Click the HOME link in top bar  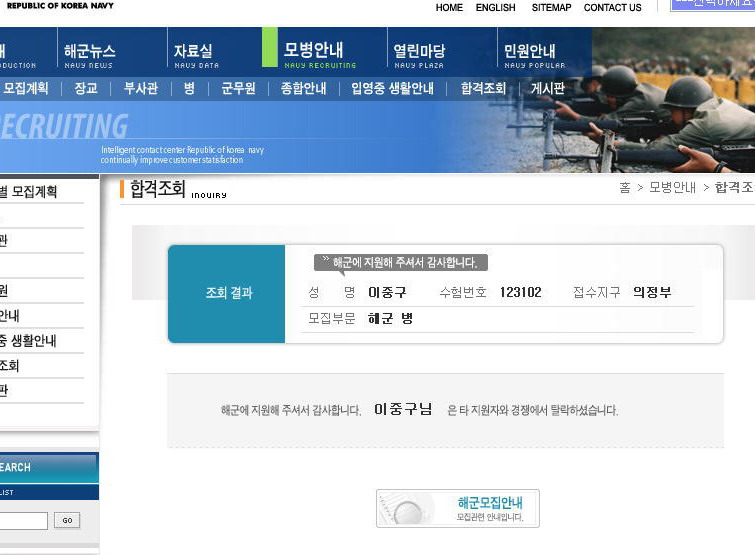click(x=449, y=8)
